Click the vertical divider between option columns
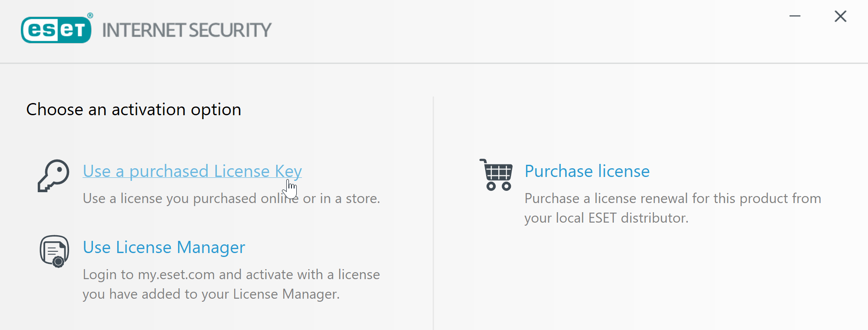Screen dimensions: 868x330 (x=433, y=213)
